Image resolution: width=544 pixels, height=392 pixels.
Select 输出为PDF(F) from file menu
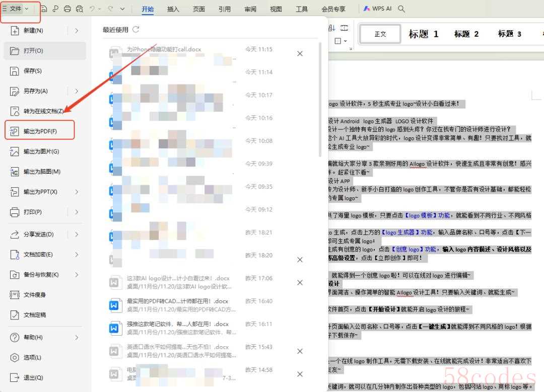40,131
